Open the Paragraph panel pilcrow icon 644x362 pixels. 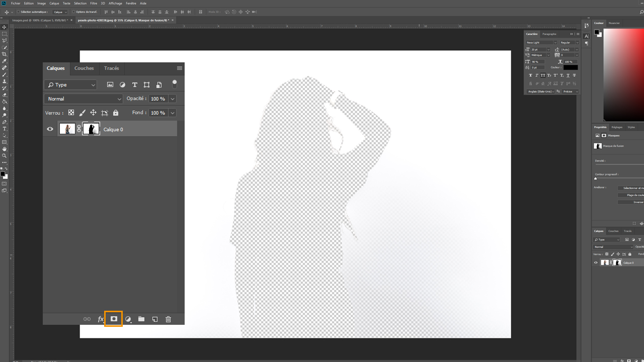pos(587,44)
